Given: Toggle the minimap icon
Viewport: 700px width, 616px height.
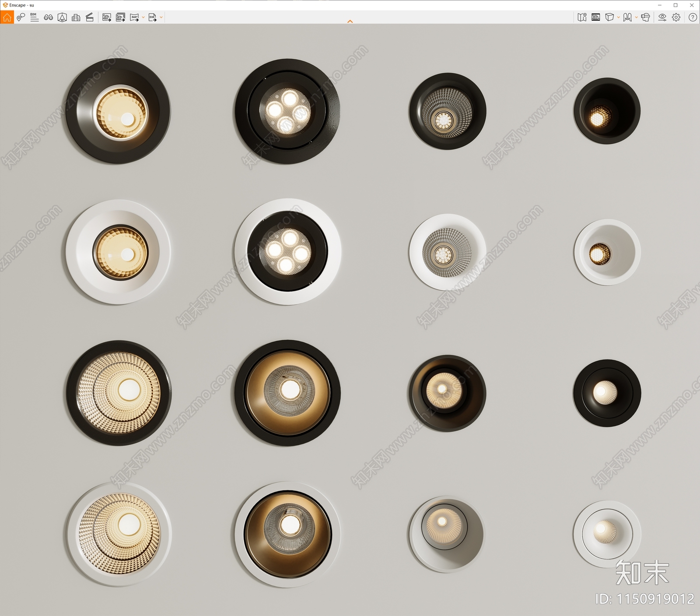Looking at the screenshot, I should tap(582, 17).
